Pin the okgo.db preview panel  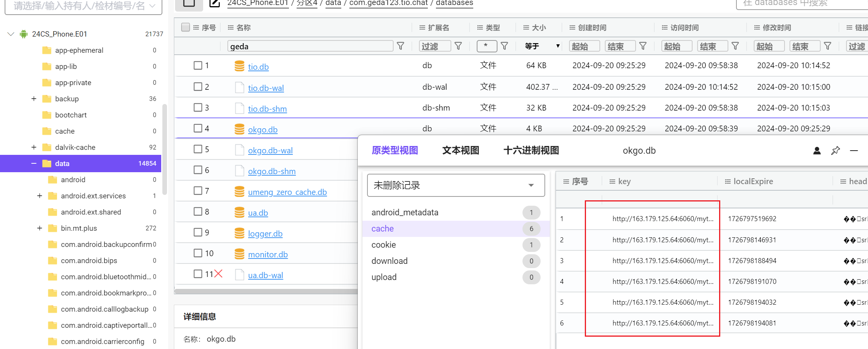pos(835,151)
